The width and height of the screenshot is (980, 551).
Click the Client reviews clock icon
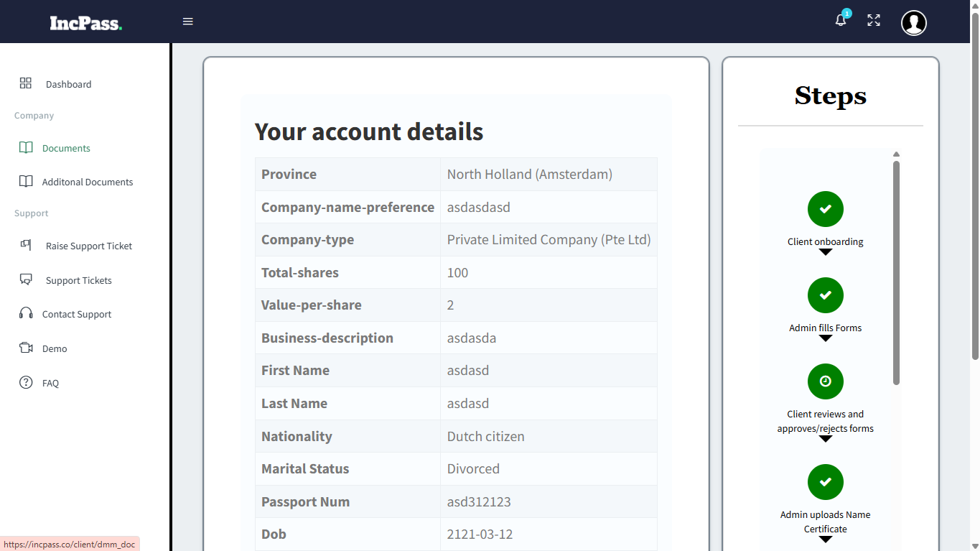click(x=826, y=381)
